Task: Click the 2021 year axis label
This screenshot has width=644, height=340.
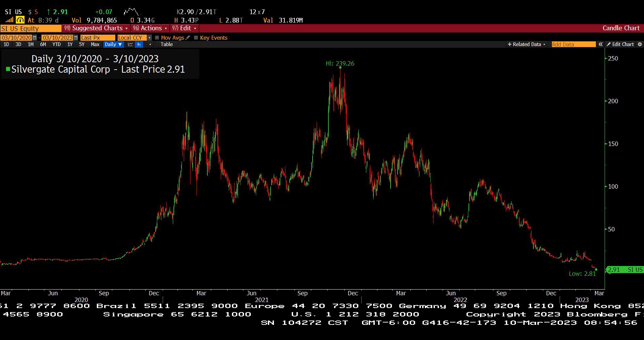Action: [261, 300]
